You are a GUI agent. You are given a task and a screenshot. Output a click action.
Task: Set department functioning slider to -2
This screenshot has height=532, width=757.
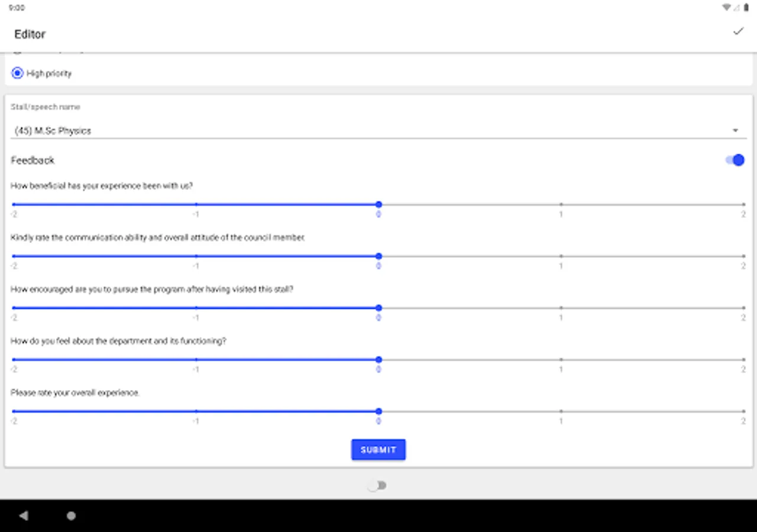[x=13, y=359]
